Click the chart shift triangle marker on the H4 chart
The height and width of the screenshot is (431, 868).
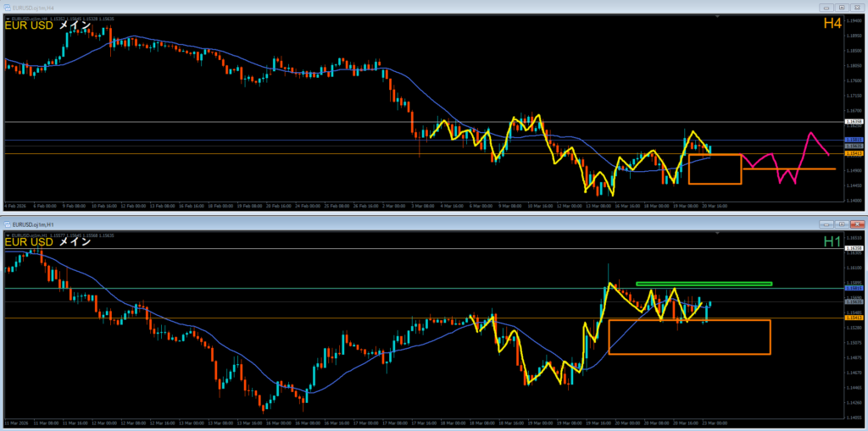click(x=718, y=17)
